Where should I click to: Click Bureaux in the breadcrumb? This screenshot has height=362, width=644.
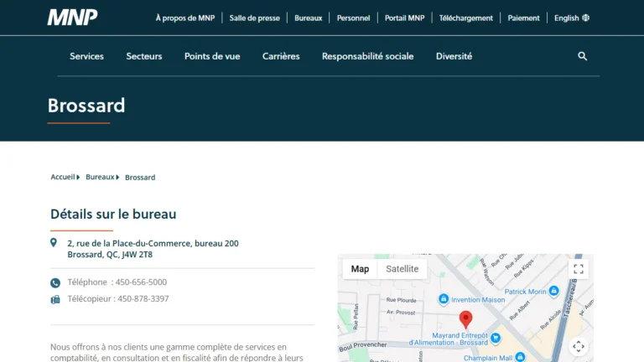coord(100,177)
